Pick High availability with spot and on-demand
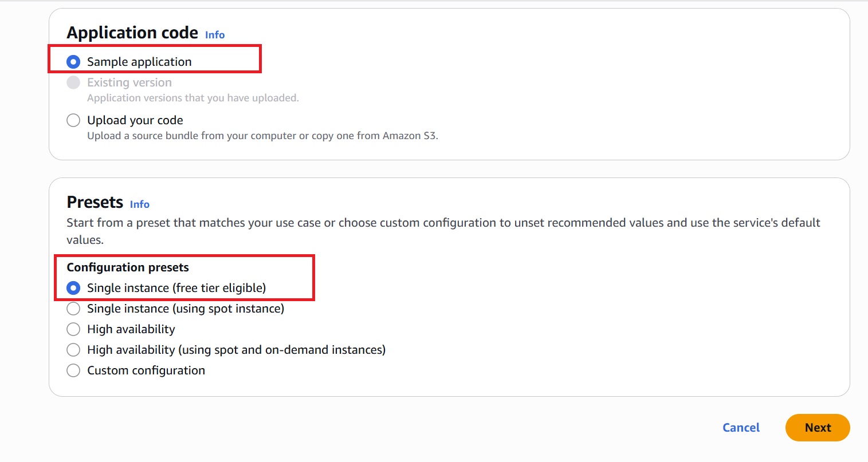 click(73, 350)
